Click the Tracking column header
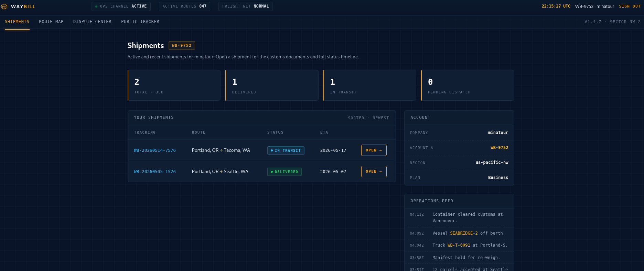 pyautogui.click(x=144, y=132)
